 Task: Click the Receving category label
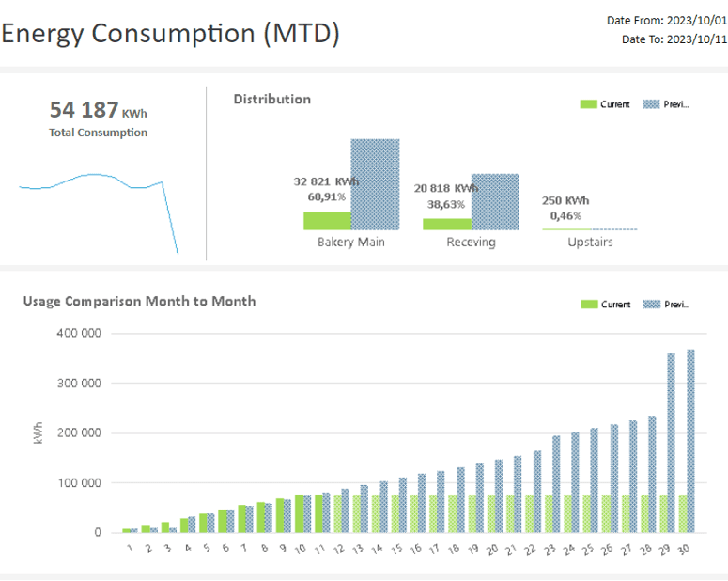coord(471,242)
